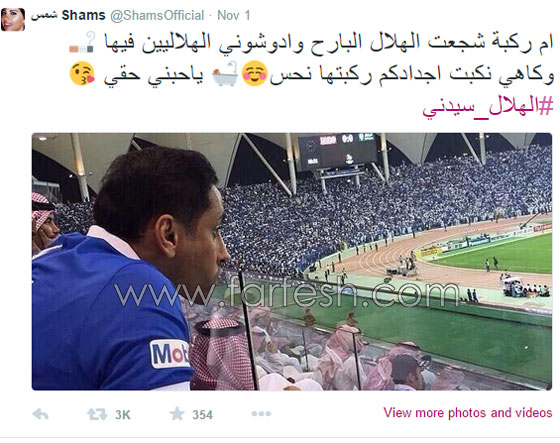
Task: Click the reply arrow icon
Action: click(x=40, y=414)
